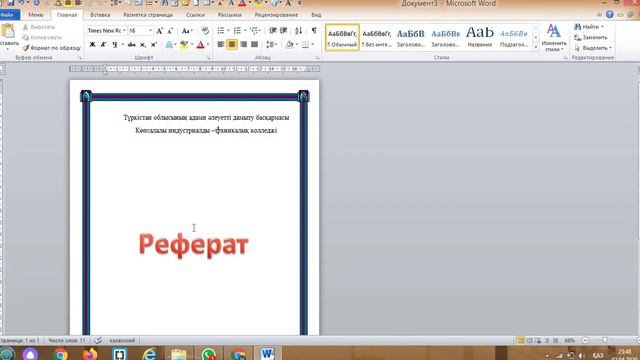Apply the yellow text highlight color
This screenshot has width=640, height=360.
(x=184, y=44)
